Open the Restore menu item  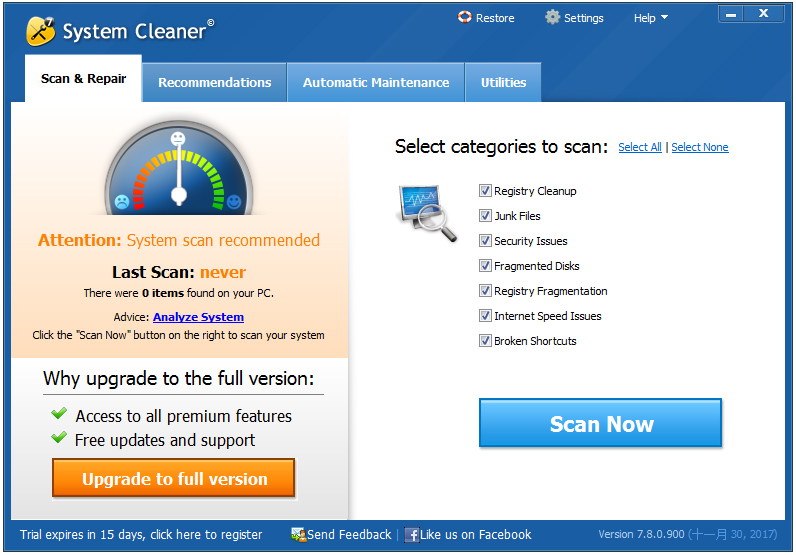click(x=486, y=18)
